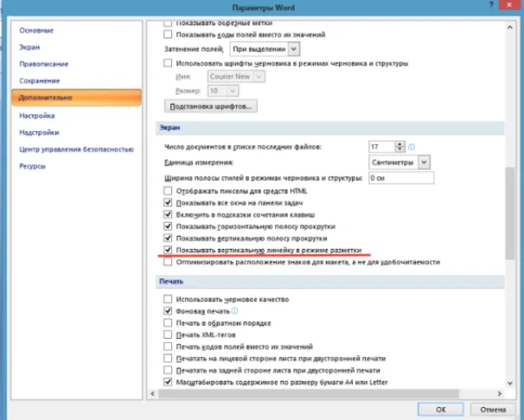Uncheck Фоновая печать checkbox

click(168, 311)
